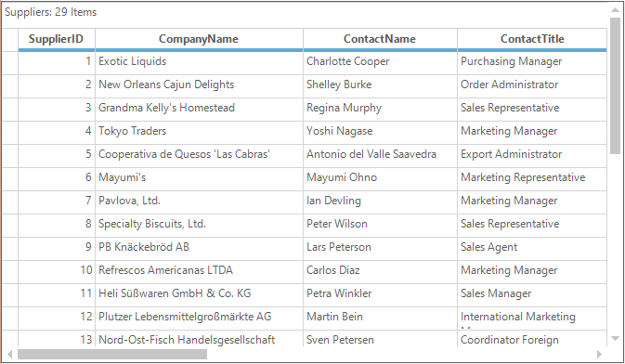Click the ContactTitle column header
The width and height of the screenshot is (625, 364).
pyautogui.click(x=532, y=39)
